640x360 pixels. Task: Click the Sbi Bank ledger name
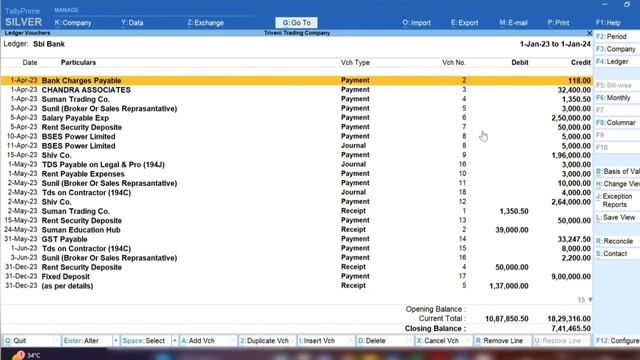tap(49, 44)
